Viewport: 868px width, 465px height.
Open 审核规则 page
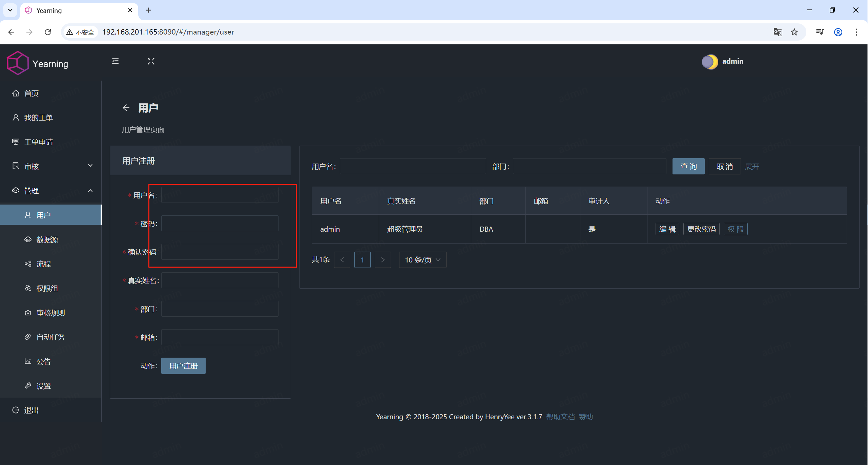[51, 313]
